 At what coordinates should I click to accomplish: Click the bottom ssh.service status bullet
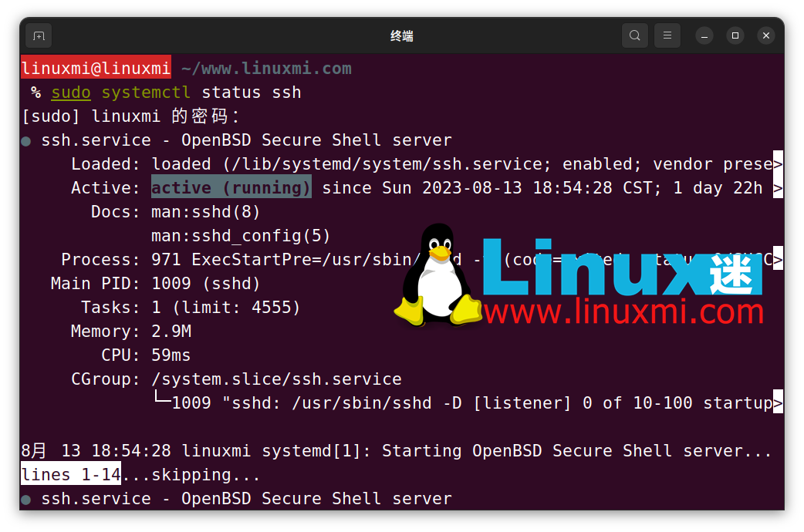tap(26, 500)
